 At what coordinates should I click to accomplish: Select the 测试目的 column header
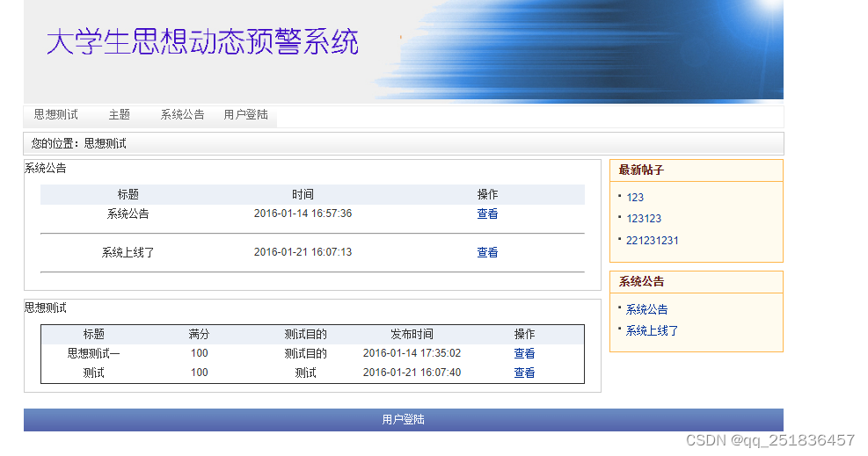305,335
